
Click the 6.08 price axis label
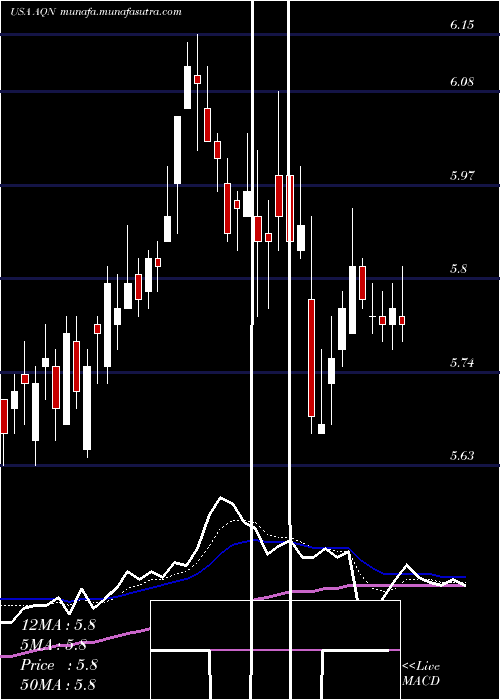point(462,82)
